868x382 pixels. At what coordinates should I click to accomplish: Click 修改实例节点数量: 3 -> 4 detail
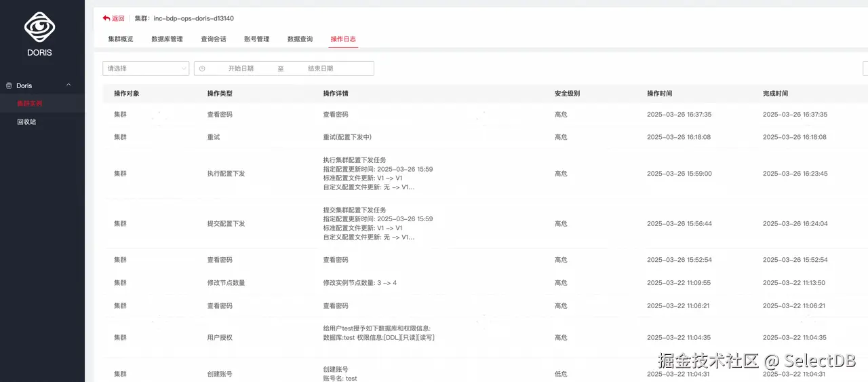pos(359,283)
